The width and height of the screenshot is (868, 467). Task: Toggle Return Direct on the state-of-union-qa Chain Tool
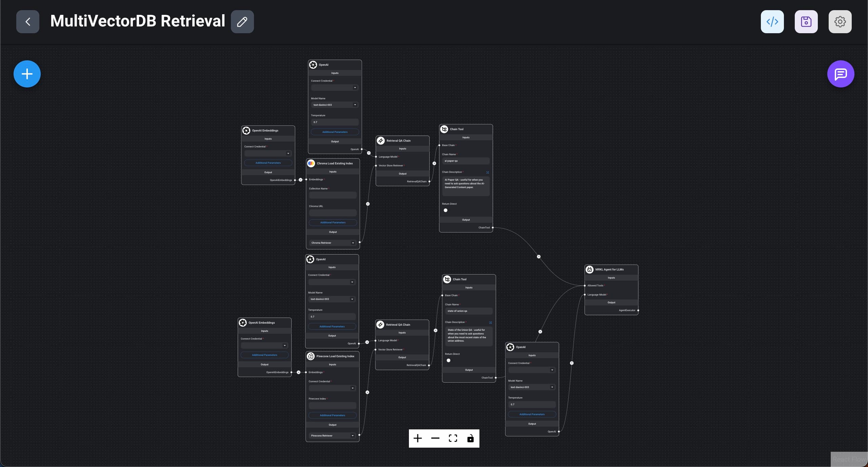[x=449, y=361]
